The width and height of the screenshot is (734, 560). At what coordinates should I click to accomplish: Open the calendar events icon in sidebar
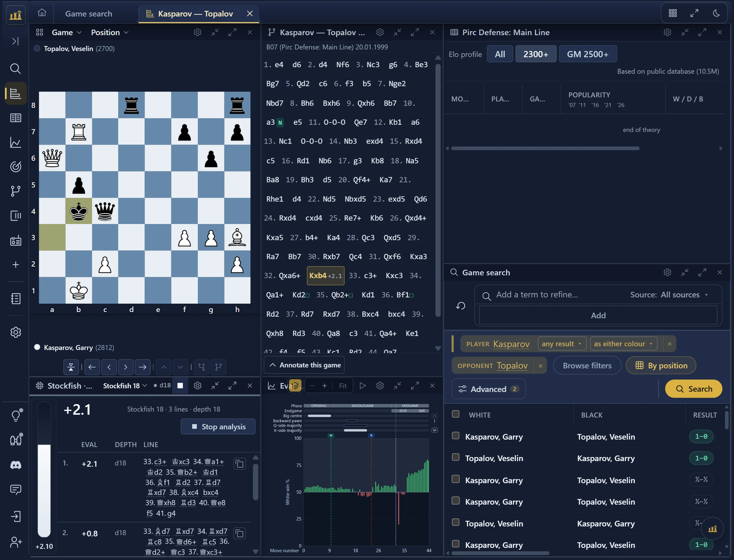(x=15, y=241)
